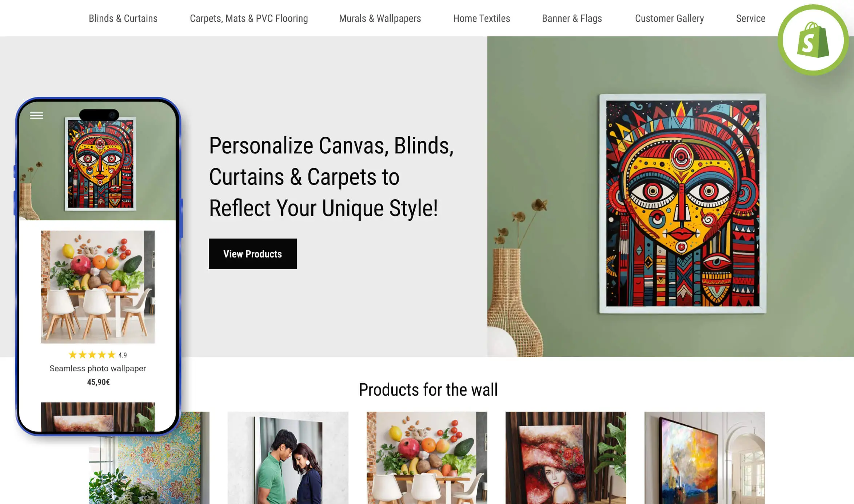Click the 45,90€ price in phone mockup
The image size is (854, 504).
98,382
